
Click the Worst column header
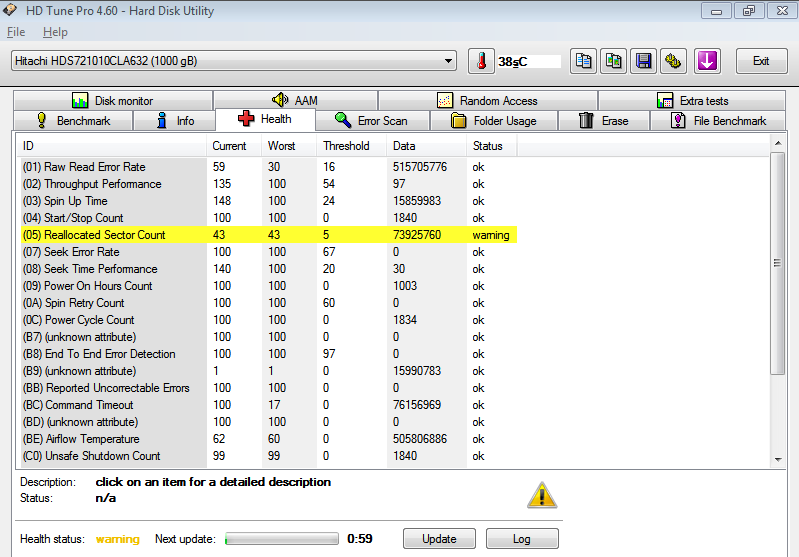[289, 146]
